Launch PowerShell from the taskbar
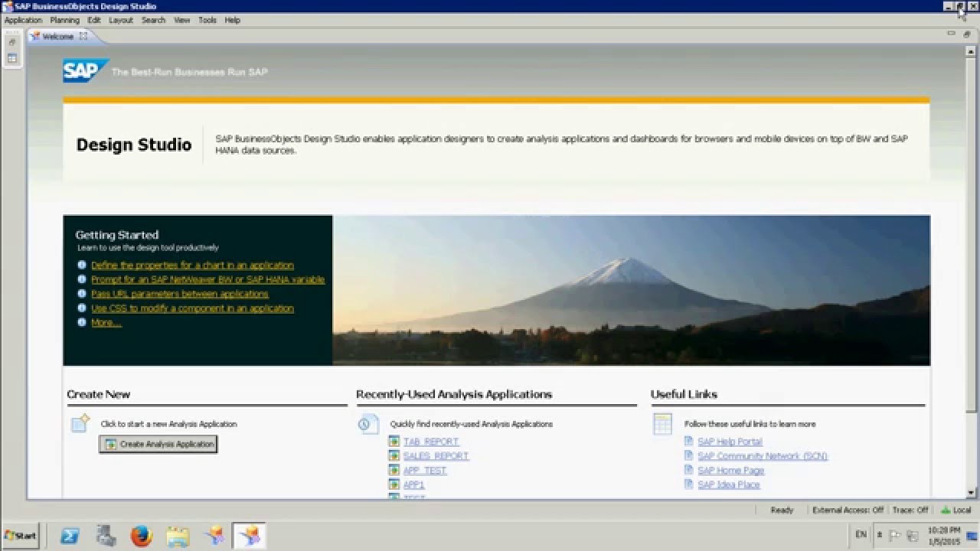This screenshot has height=551, width=980. [x=70, y=536]
